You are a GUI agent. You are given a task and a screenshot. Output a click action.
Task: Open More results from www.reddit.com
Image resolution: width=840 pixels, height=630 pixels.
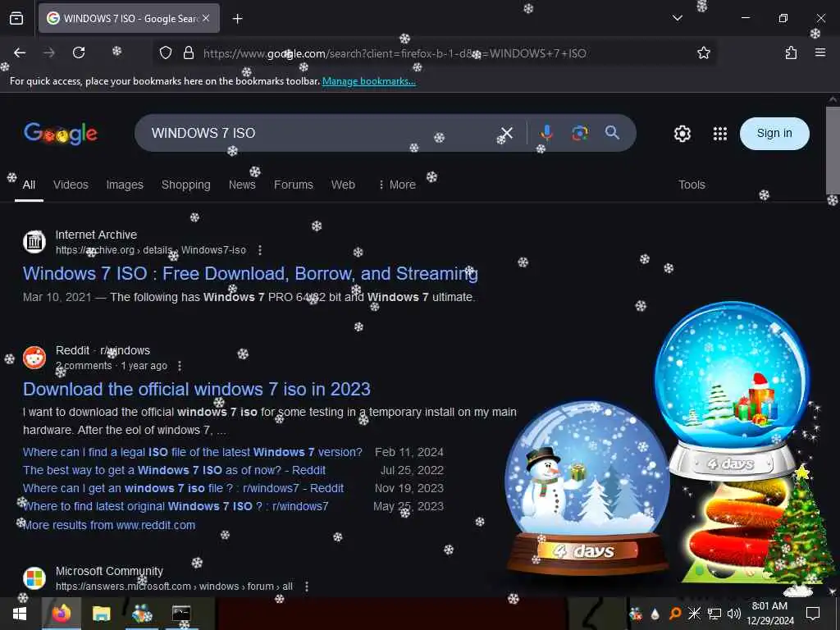click(109, 525)
